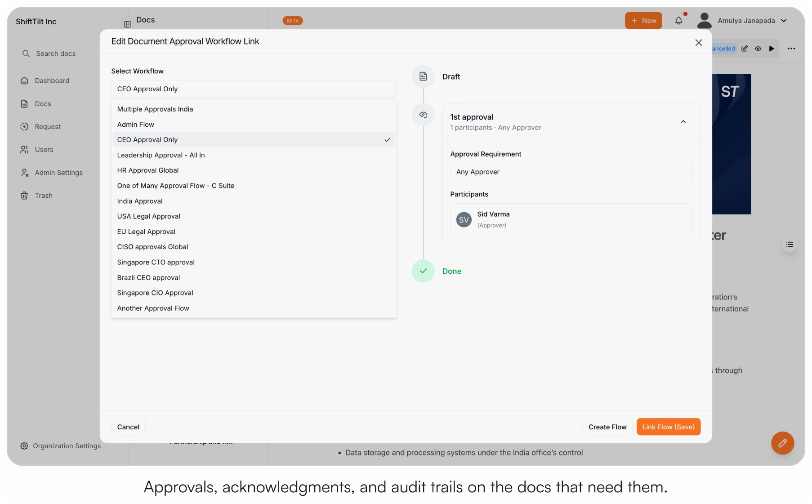The image size is (812, 504).
Task: Click the Search docs field
Action: 58,54
